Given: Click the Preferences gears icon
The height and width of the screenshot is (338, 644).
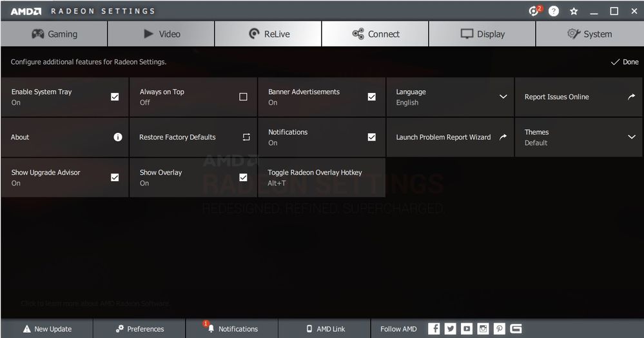Looking at the screenshot, I should (119, 328).
